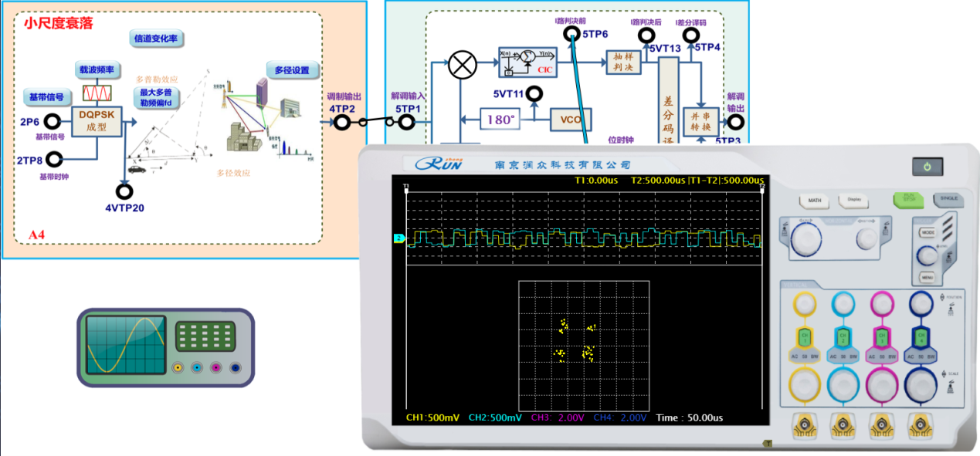Image resolution: width=980 pixels, height=456 pixels.
Task: Toggle channel 2 with the CH2 button
Action: 843,337
